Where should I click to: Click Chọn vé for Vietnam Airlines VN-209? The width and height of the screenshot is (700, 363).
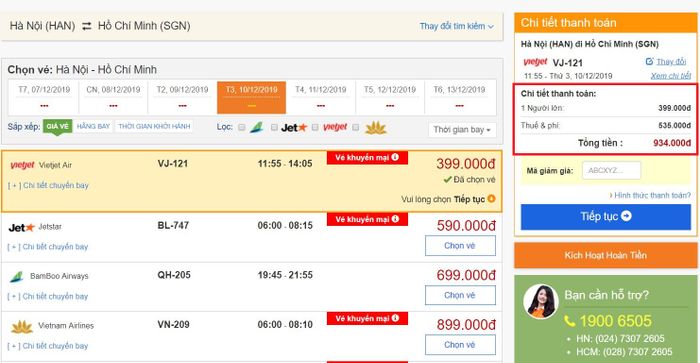[x=460, y=345]
